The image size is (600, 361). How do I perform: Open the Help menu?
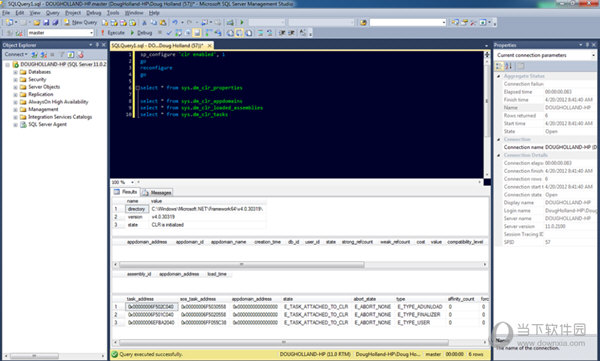154,13
